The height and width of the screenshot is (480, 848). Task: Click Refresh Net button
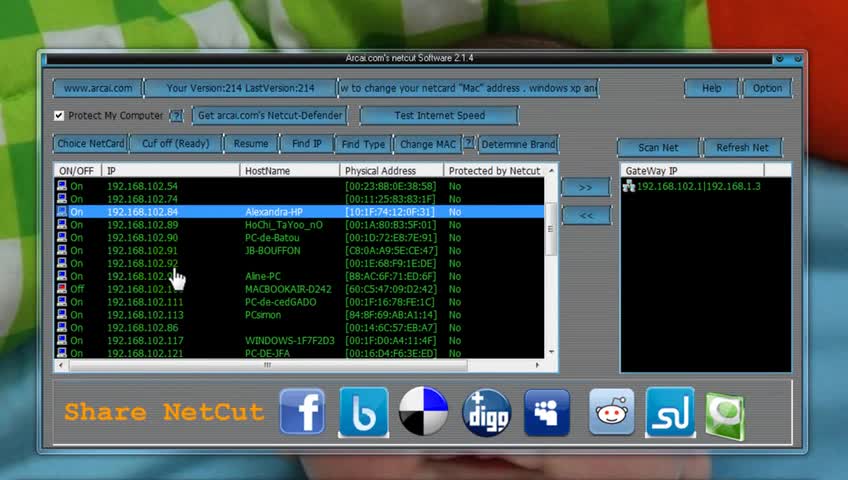click(x=742, y=147)
